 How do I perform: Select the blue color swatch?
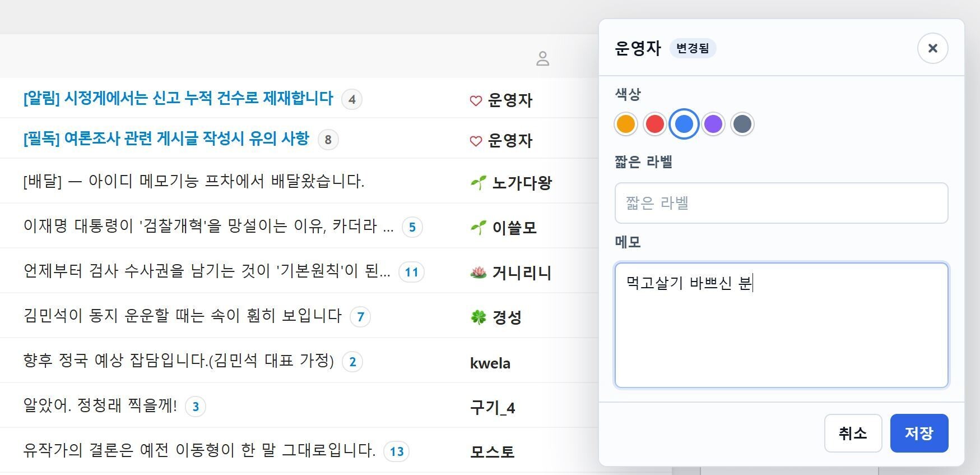tap(684, 124)
